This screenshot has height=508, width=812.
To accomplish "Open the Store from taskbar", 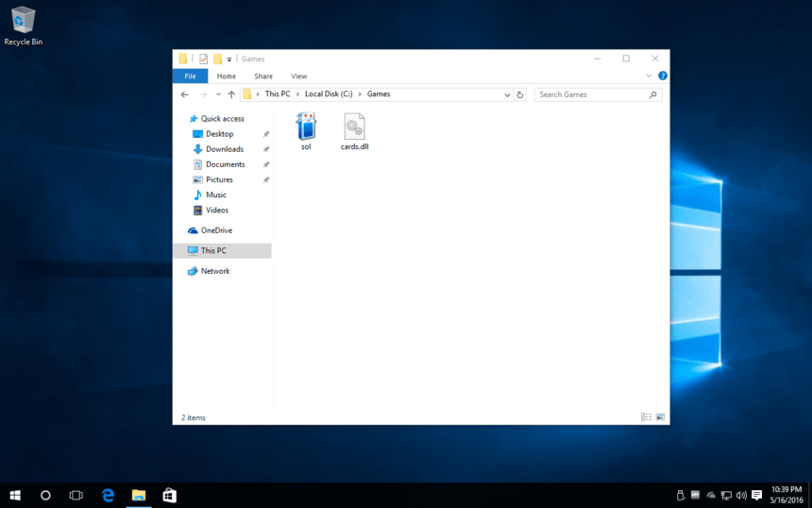I will click(169, 496).
